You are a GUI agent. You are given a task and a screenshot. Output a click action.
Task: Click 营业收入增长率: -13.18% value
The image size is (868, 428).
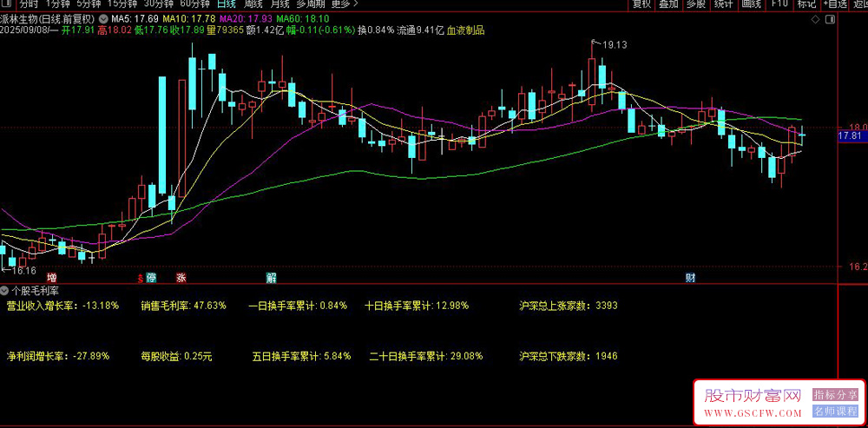coord(62,306)
